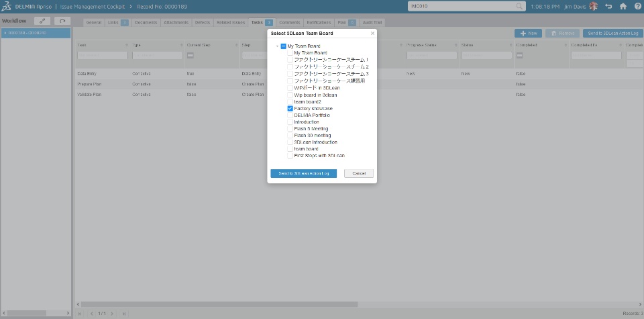Click the back arrow icon in header
644x319 pixels.
click(608, 6)
